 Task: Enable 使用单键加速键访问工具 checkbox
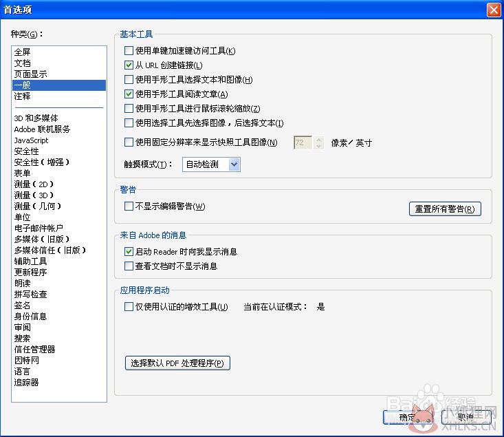(129, 50)
